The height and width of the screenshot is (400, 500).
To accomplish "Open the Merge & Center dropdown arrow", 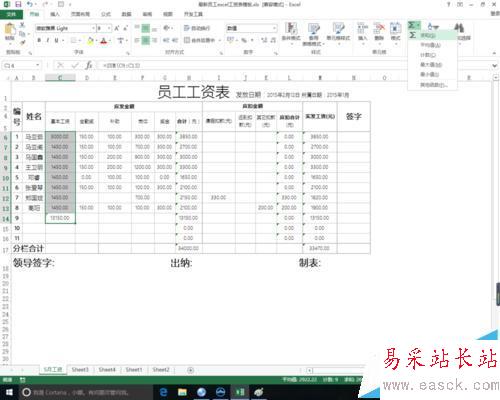I will (220, 40).
